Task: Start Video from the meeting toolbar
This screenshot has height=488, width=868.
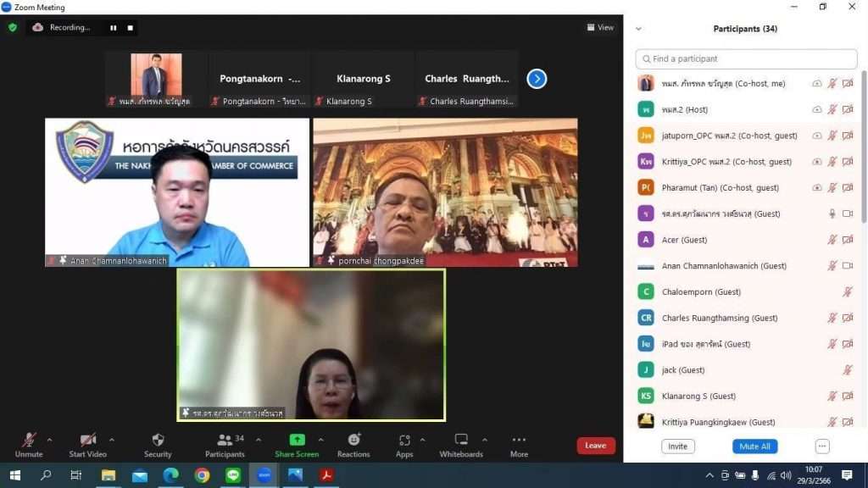Action: [x=87, y=445]
